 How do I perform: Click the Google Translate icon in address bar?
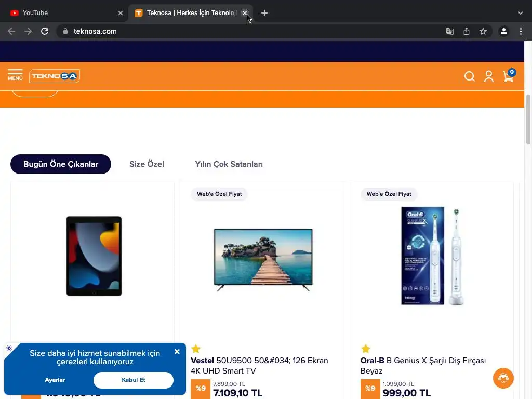(x=450, y=31)
